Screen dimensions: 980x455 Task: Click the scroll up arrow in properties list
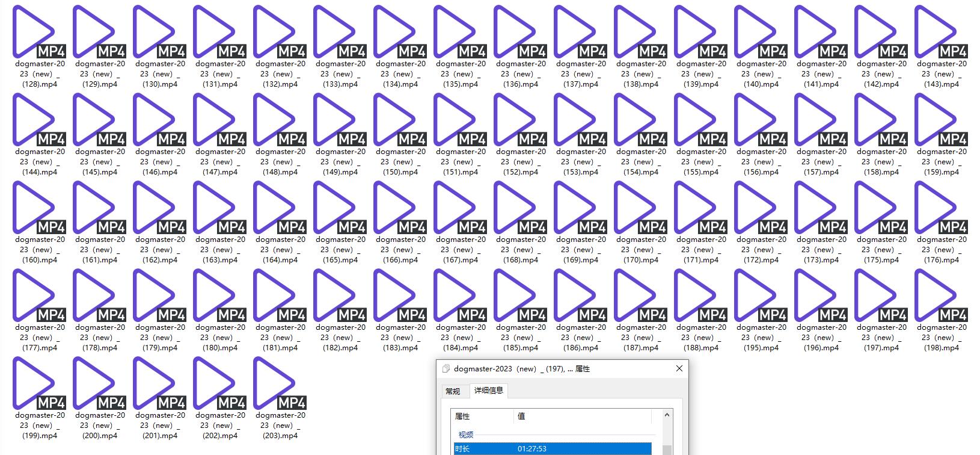click(667, 415)
